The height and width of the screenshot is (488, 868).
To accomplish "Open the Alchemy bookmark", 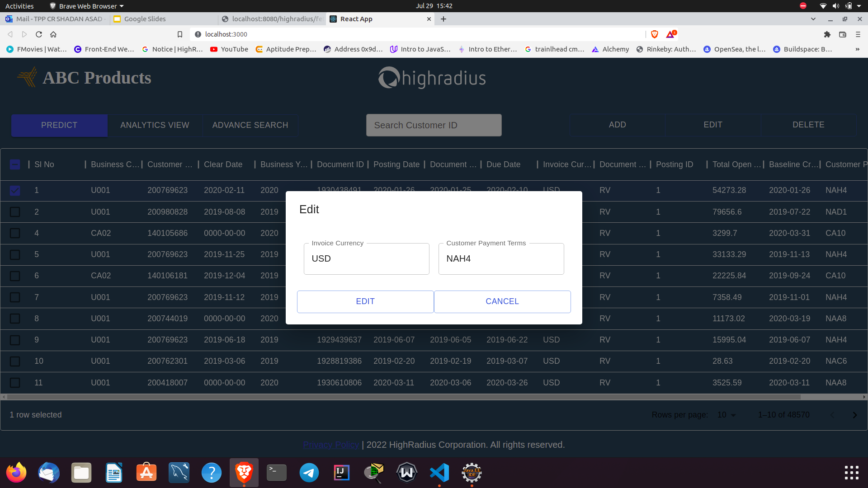I will point(610,49).
